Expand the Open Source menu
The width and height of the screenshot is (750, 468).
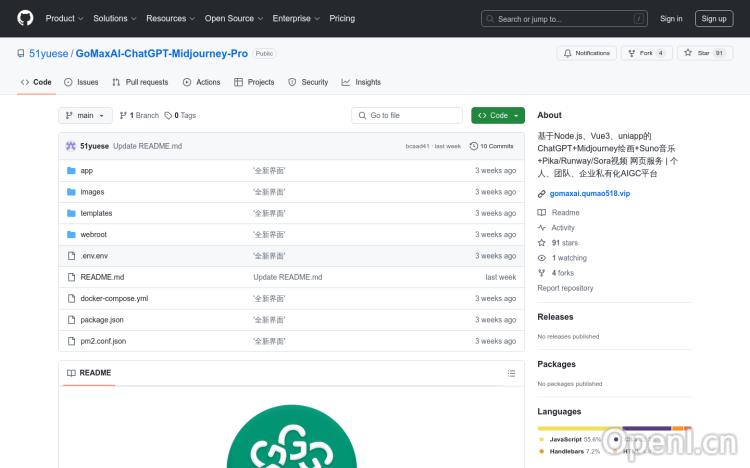tap(233, 18)
